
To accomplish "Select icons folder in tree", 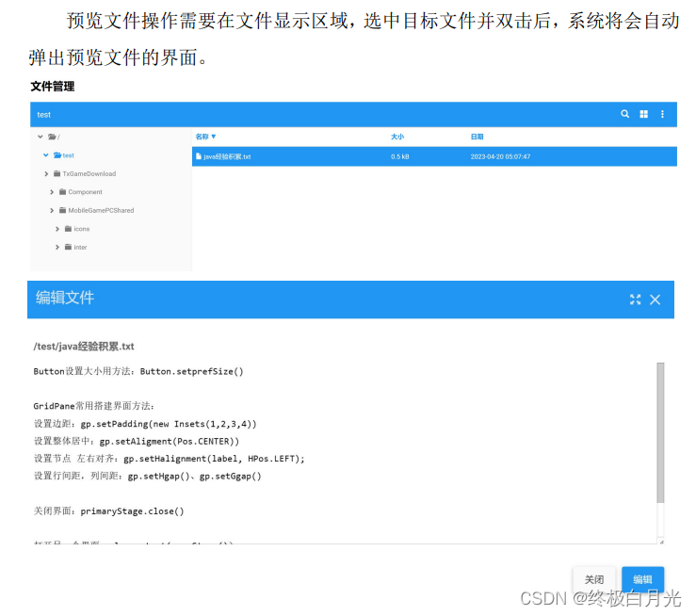I will click(x=77, y=229).
